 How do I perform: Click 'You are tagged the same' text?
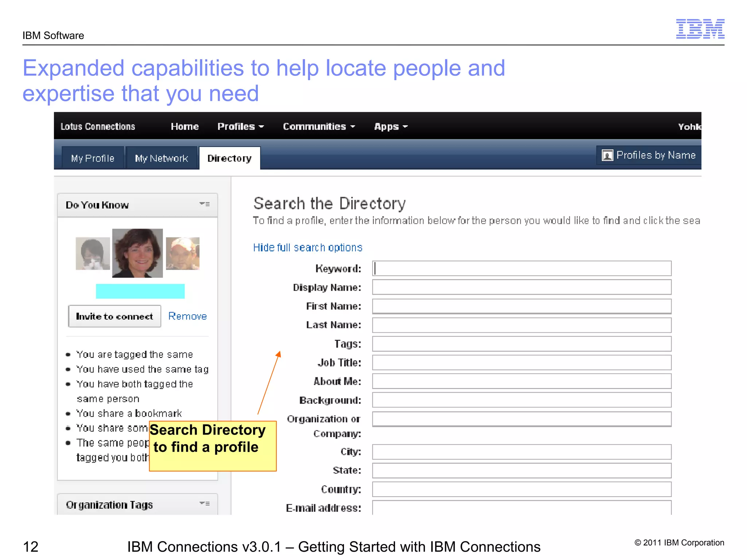click(135, 354)
